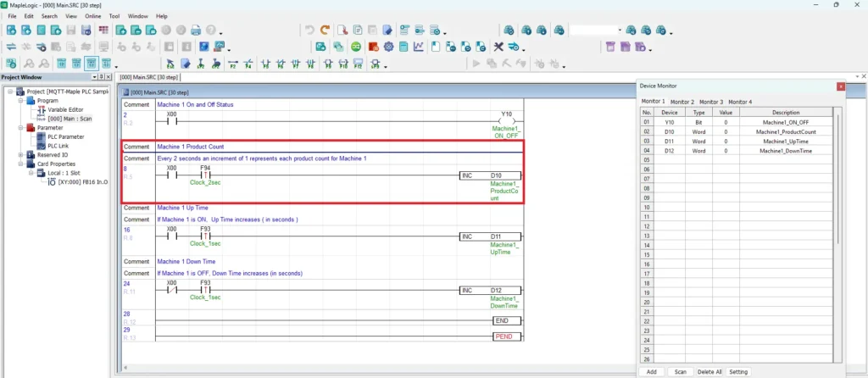Click the Undo arrow in the toolbar
Image resolution: width=868 pixels, height=378 pixels.
click(310, 31)
